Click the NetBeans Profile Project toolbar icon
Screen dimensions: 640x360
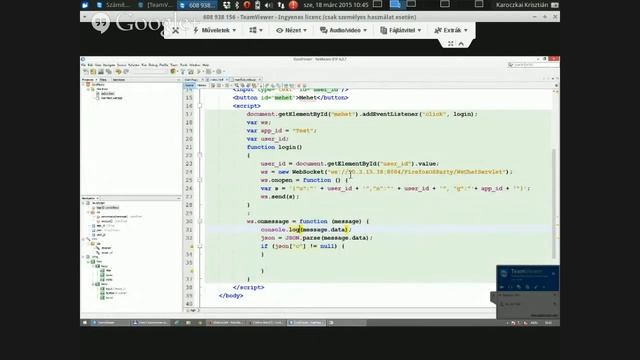coord(219,71)
